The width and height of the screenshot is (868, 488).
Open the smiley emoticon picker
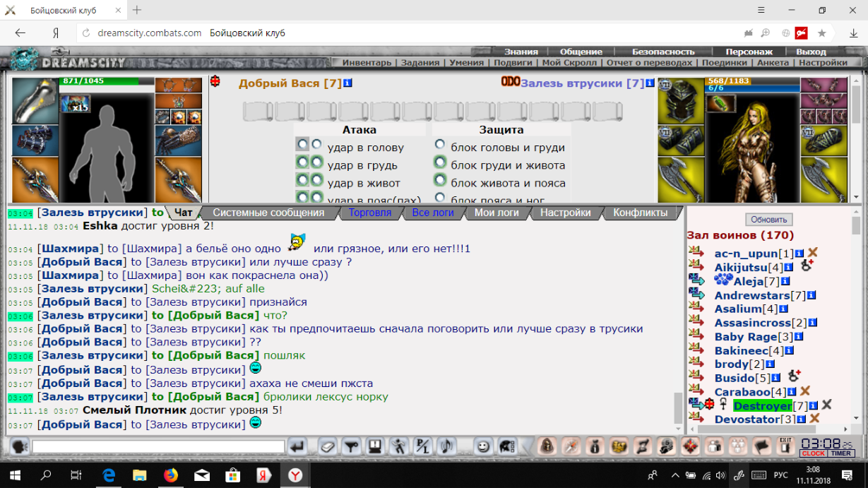pyautogui.click(x=482, y=446)
